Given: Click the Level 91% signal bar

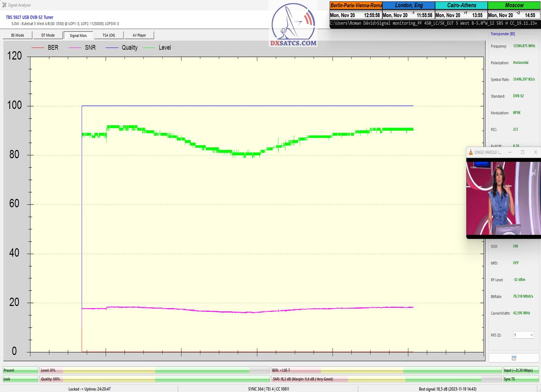Looking at the screenshot, I should (154, 370).
